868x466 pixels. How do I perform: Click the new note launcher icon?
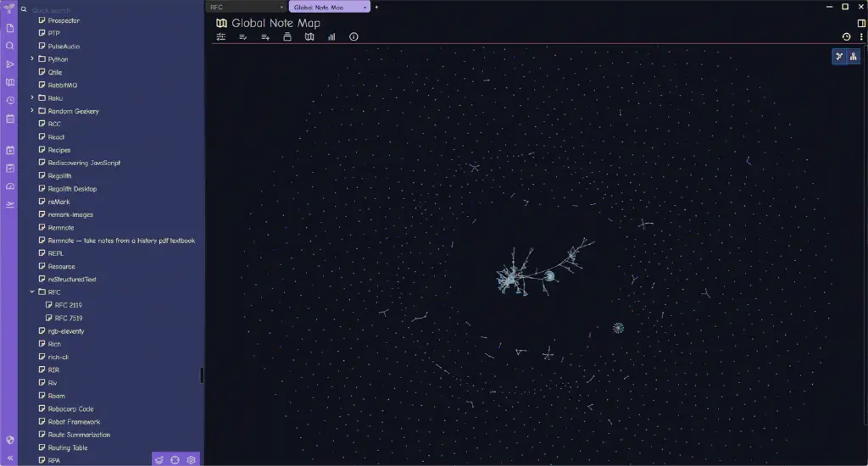tap(10, 28)
